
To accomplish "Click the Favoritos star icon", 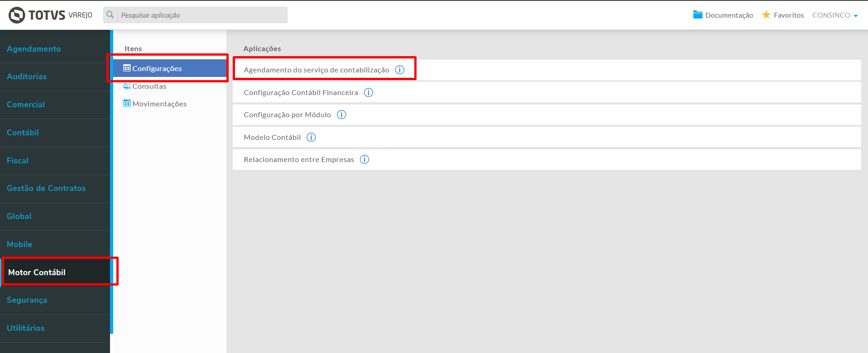I will click(x=766, y=15).
